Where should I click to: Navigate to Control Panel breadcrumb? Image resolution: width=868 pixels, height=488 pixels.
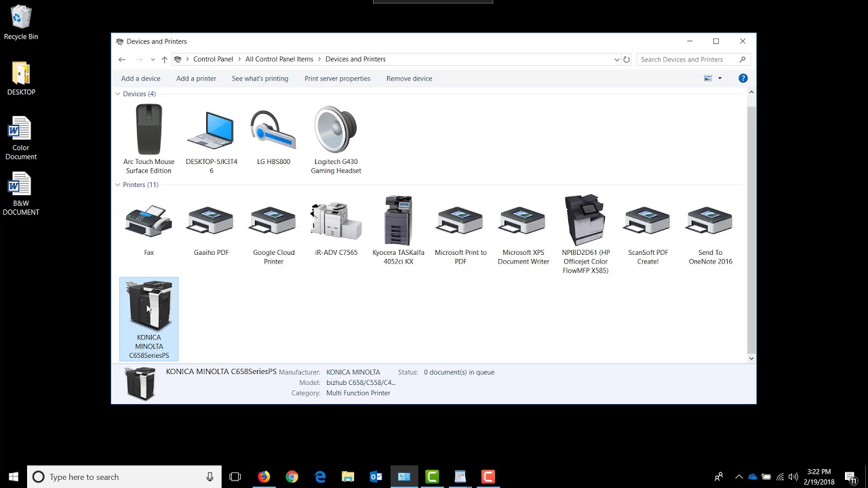[x=213, y=60]
